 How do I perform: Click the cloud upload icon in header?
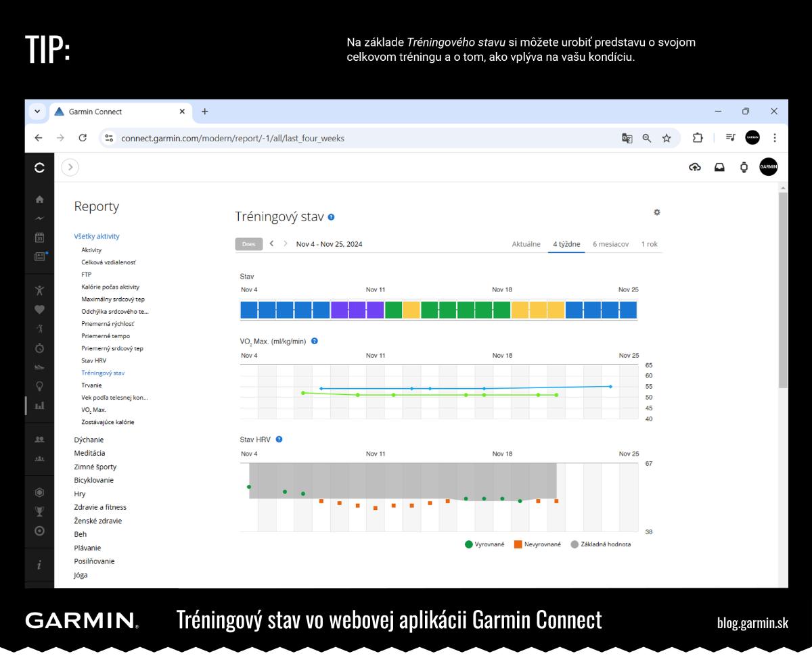(695, 167)
